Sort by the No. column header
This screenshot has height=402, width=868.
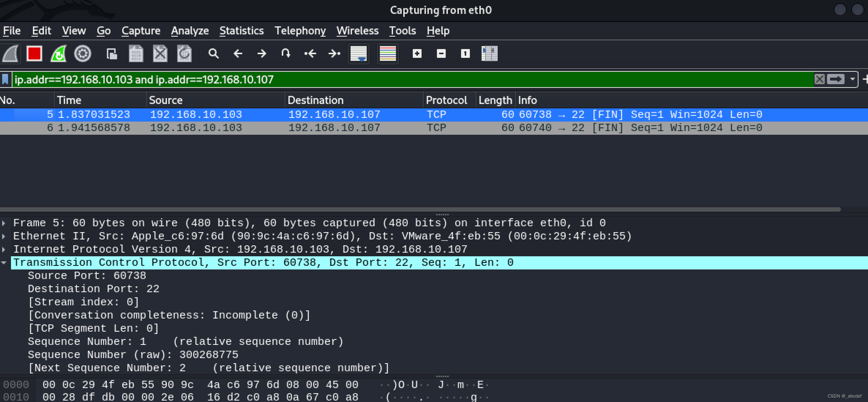click(27, 100)
